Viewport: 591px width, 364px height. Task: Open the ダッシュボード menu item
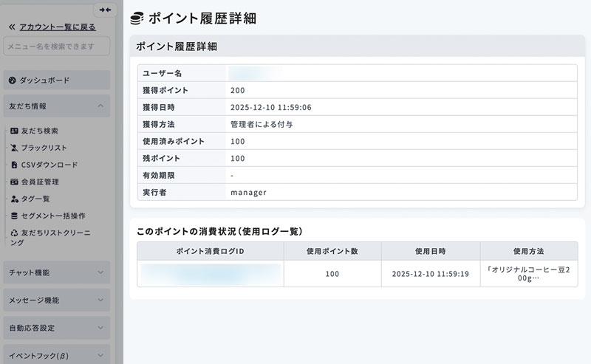[45, 80]
